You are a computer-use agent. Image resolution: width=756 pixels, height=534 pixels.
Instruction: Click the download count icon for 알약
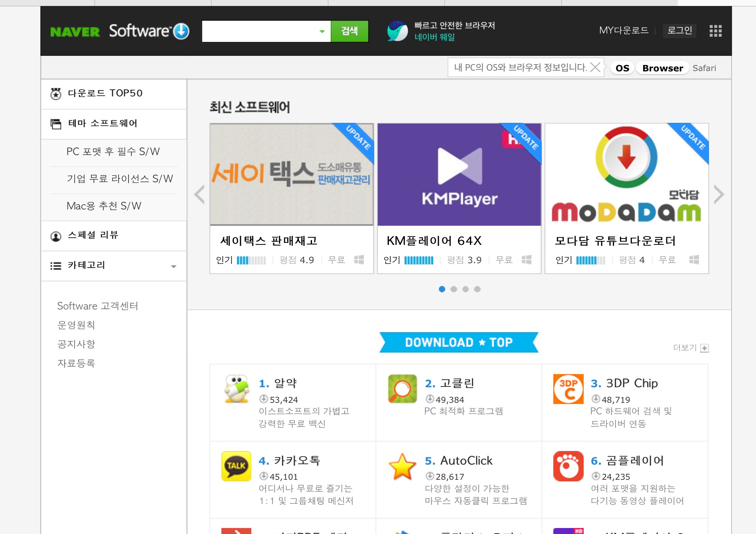(264, 399)
